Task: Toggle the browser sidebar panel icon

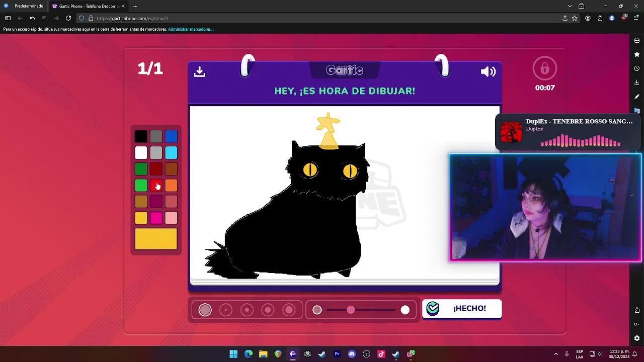Action: click(x=8, y=18)
